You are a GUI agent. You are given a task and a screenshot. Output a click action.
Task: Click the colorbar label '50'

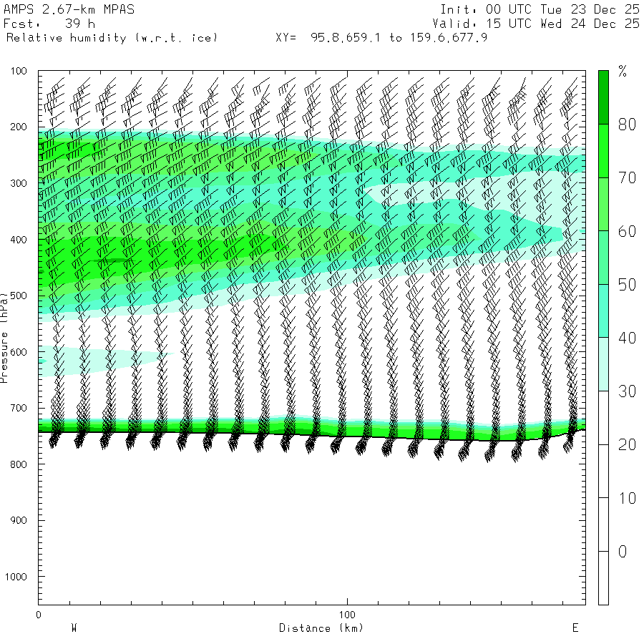click(x=627, y=285)
